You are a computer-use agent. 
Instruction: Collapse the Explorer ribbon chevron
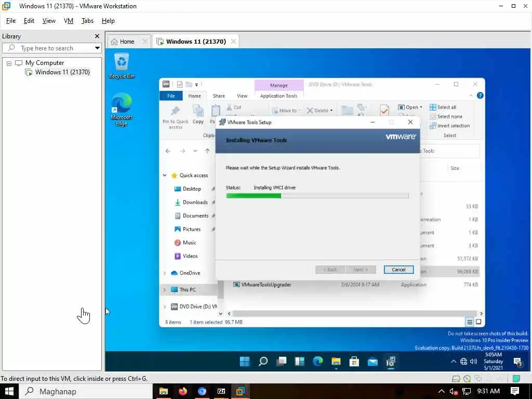point(471,96)
